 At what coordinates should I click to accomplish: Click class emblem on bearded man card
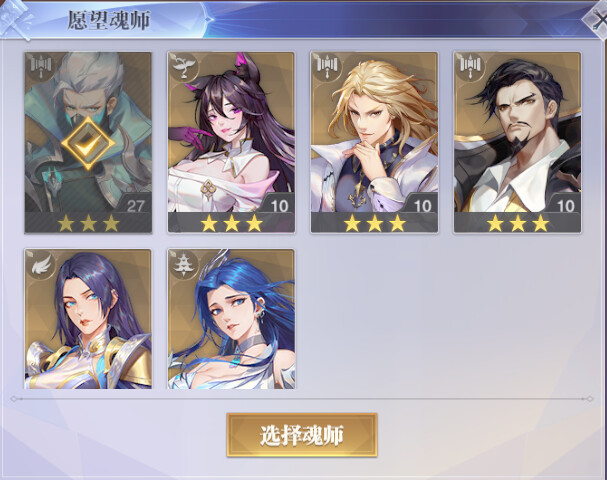click(470, 65)
